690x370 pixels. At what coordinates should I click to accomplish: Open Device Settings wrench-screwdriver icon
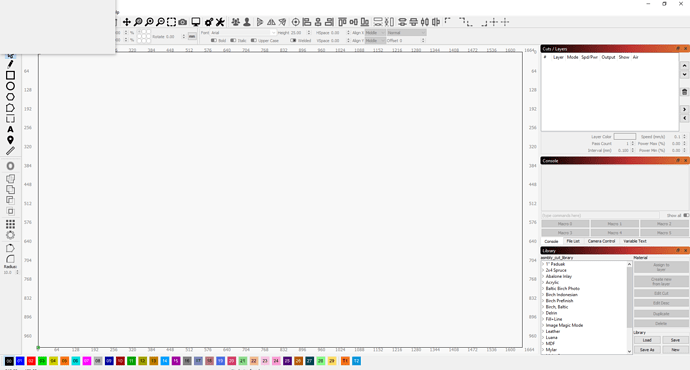pyautogui.click(x=220, y=22)
